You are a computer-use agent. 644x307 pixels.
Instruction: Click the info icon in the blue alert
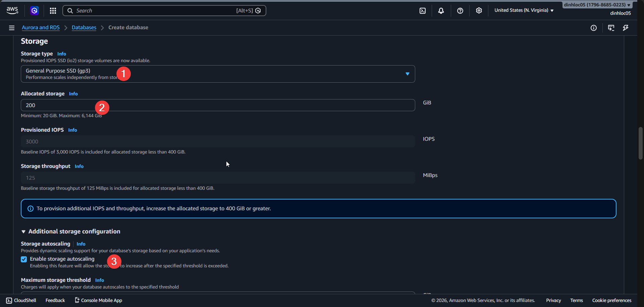point(31,209)
